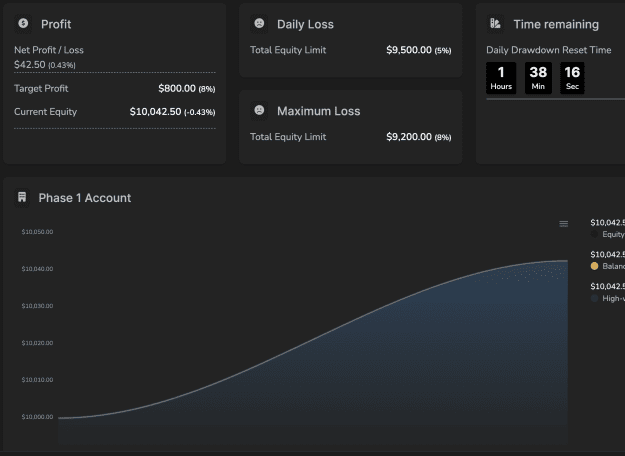Click the chart icon beside Time remaining

click(495, 24)
